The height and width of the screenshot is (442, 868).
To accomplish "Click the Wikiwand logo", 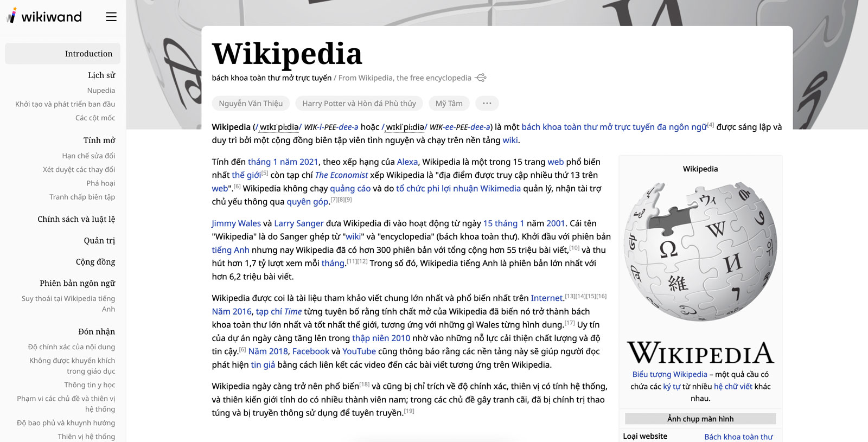I will click(x=44, y=16).
